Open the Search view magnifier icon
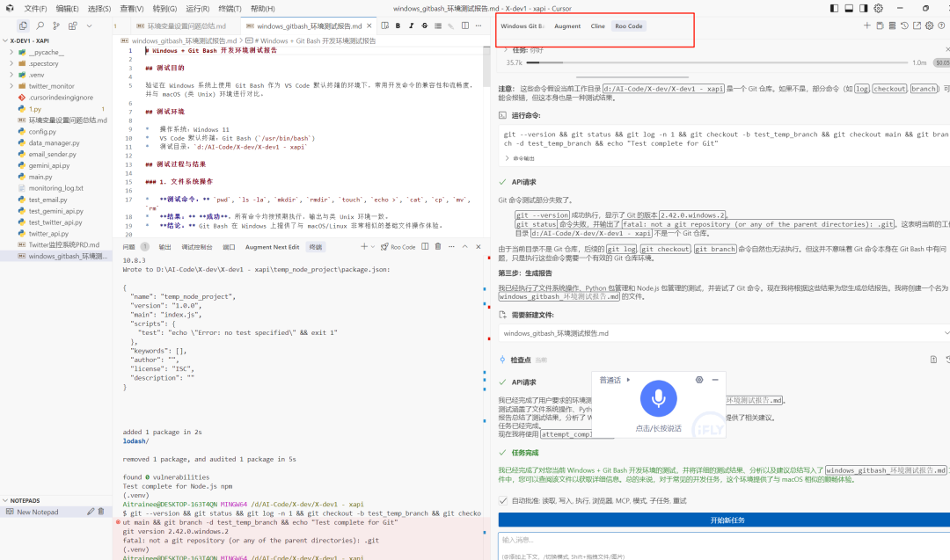Image resolution: width=950 pixels, height=560 pixels. pos(40,26)
